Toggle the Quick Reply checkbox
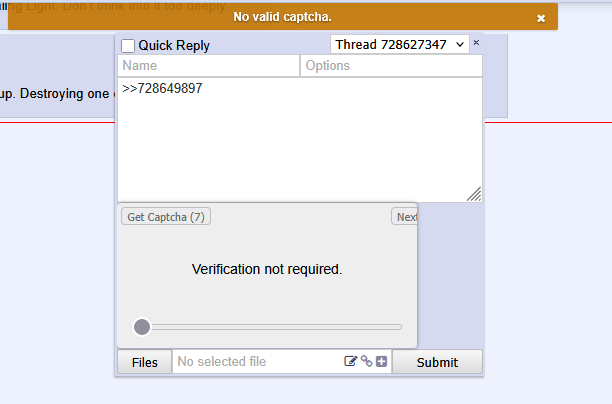Image resolution: width=612 pixels, height=404 pixels. pyautogui.click(x=128, y=46)
